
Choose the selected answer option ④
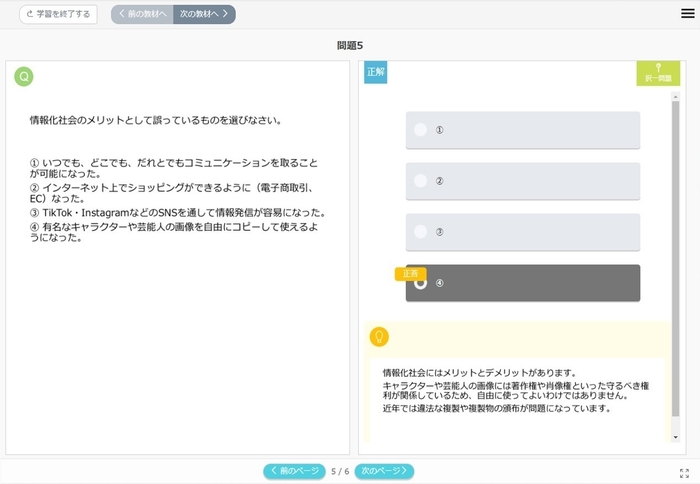[522, 283]
